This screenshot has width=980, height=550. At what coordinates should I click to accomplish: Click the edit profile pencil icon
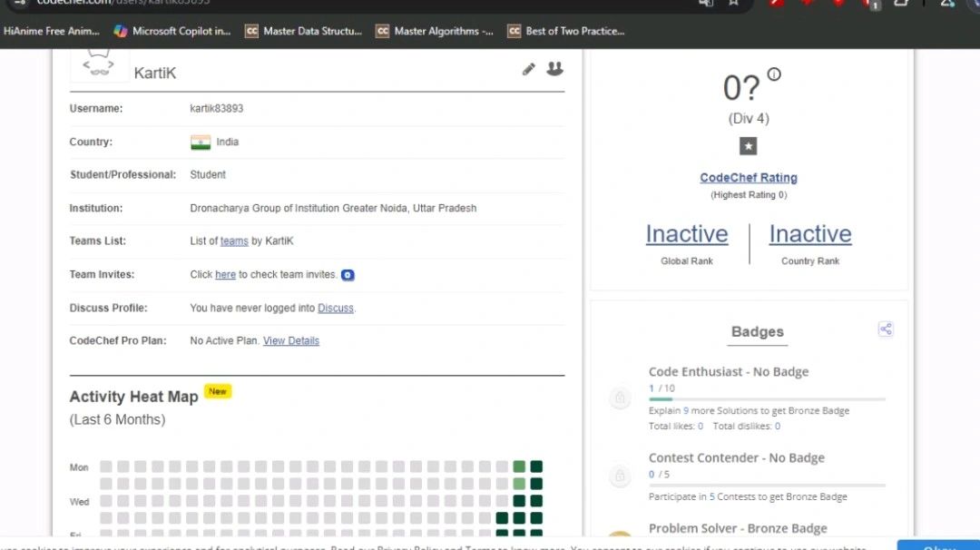(529, 69)
